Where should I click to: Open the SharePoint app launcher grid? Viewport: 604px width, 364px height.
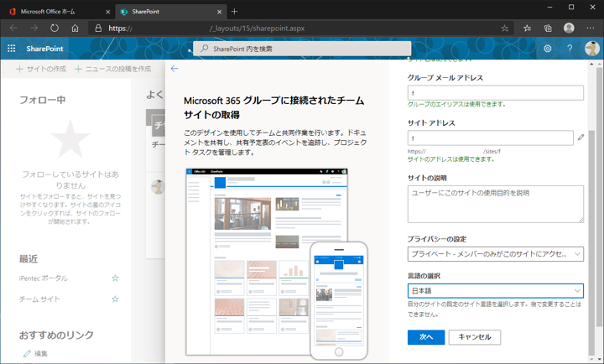12,49
